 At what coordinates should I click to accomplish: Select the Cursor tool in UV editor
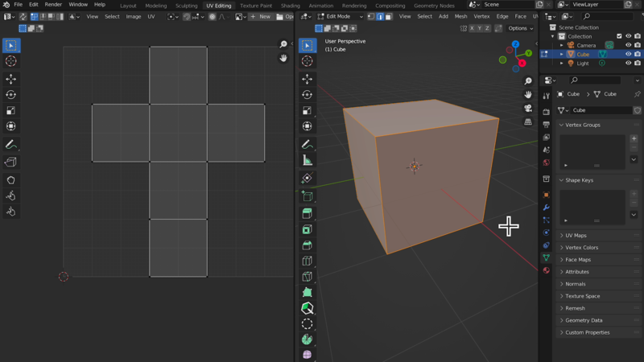(11, 61)
